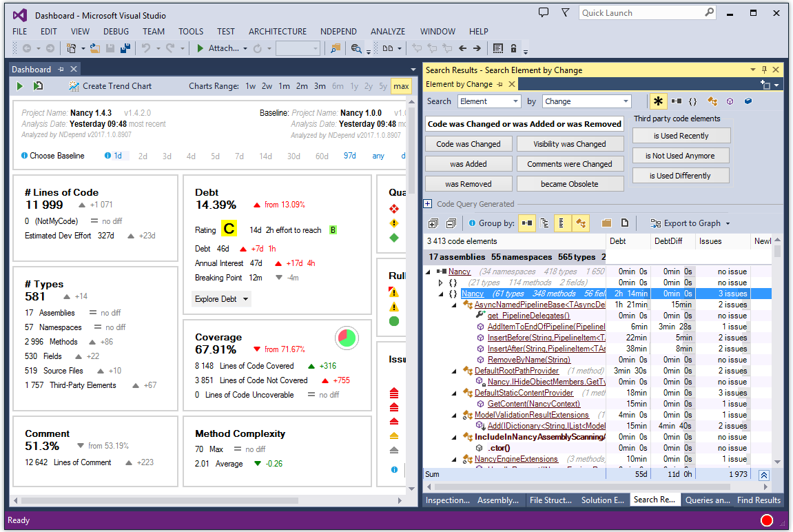The width and height of the screenshot is (793, 532).
Task: Toggle the 'is Used Recently' third-party filter
Action: pyautogui.click(x=681, y=136)
